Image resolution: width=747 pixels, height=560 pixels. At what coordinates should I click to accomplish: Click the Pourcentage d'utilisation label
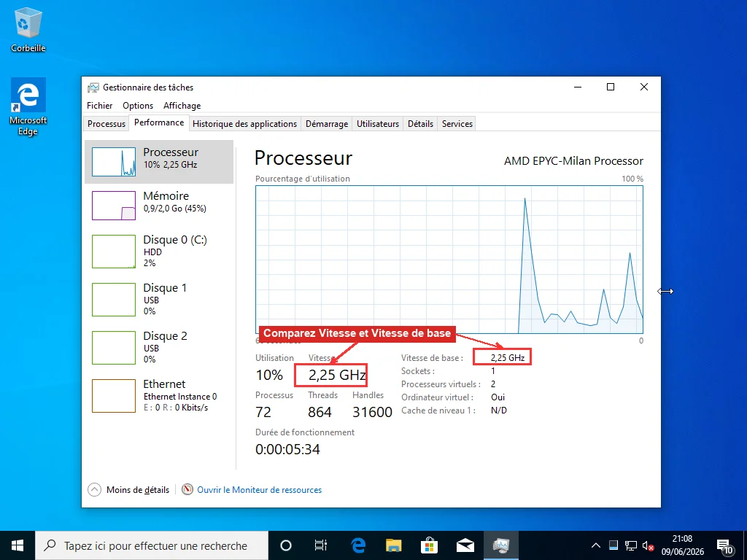[x=303, y=179]
